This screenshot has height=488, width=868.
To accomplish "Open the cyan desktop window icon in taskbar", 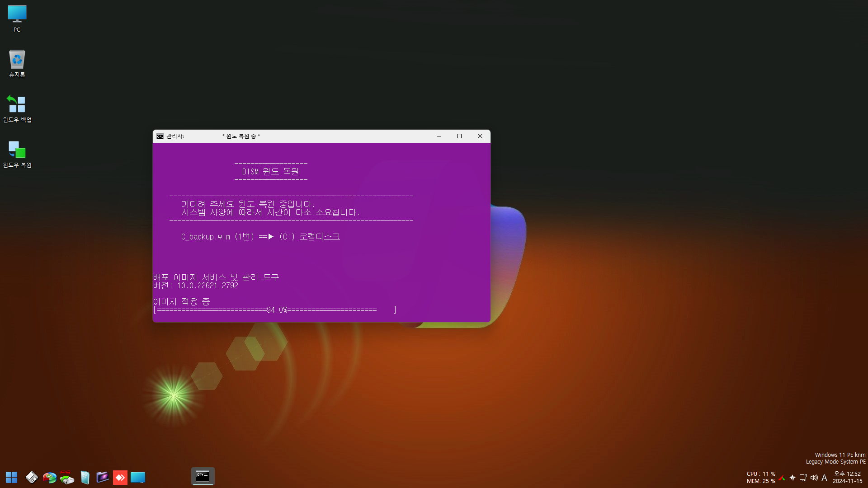I will click(138, 477).
